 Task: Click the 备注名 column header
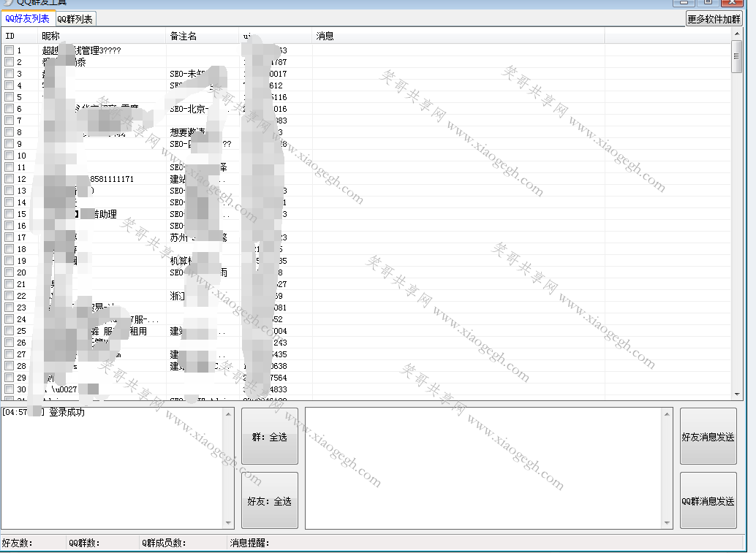pos(203,36)
